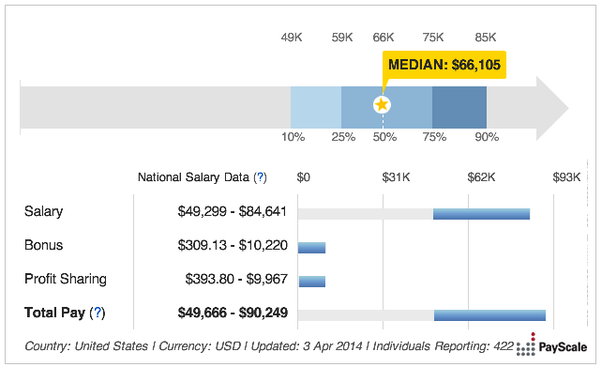Select the lightest blue 10%-25% band
The image size is (602, 367).
click(x=316, y=107)
